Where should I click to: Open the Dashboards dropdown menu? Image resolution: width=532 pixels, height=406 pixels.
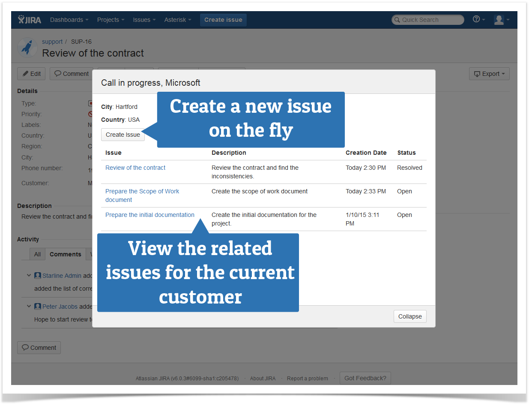tap(69, 20)
